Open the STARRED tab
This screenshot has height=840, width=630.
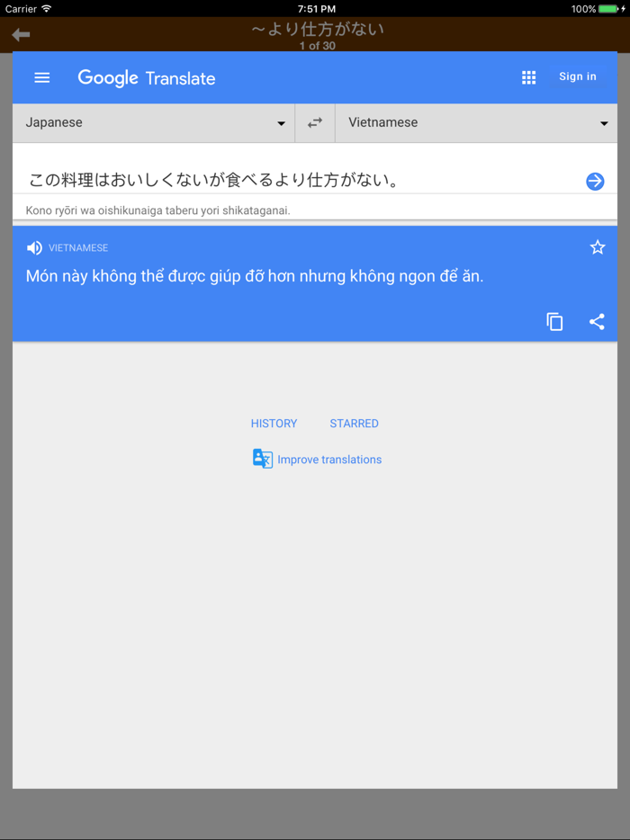coord(354,424)
